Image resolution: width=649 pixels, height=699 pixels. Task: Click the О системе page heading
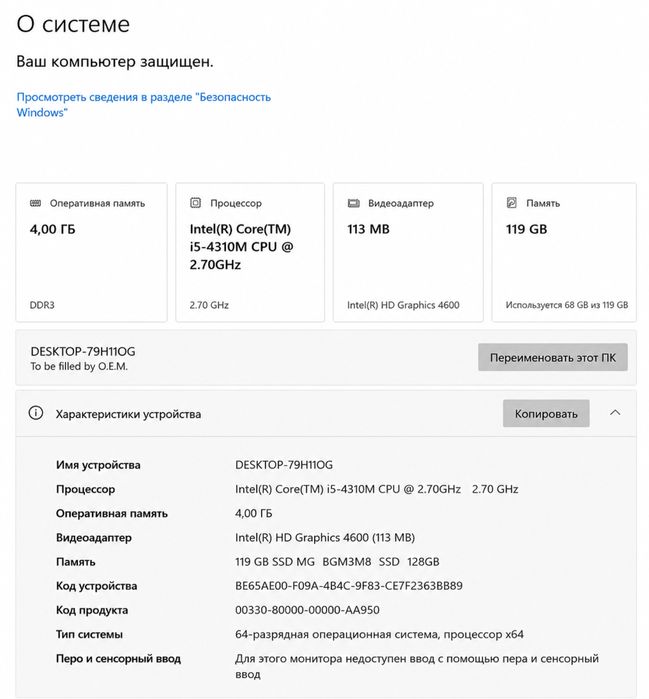pyautogui.click(x=73, y=24)
